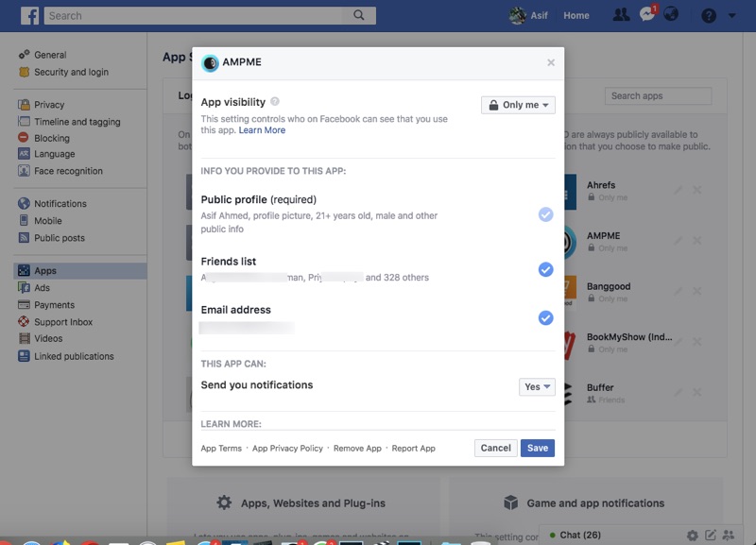
Task: Open the account menu dropdown arrow
Action: tap(731, 15)
